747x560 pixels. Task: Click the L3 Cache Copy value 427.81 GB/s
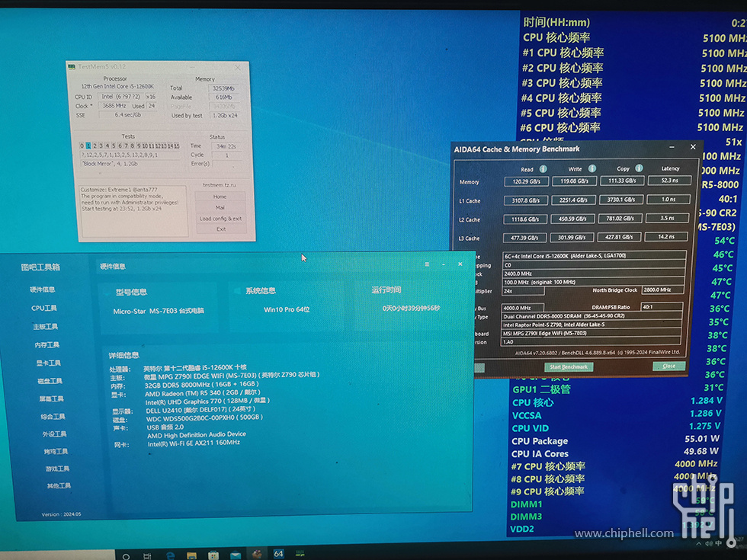pos(619,237)
